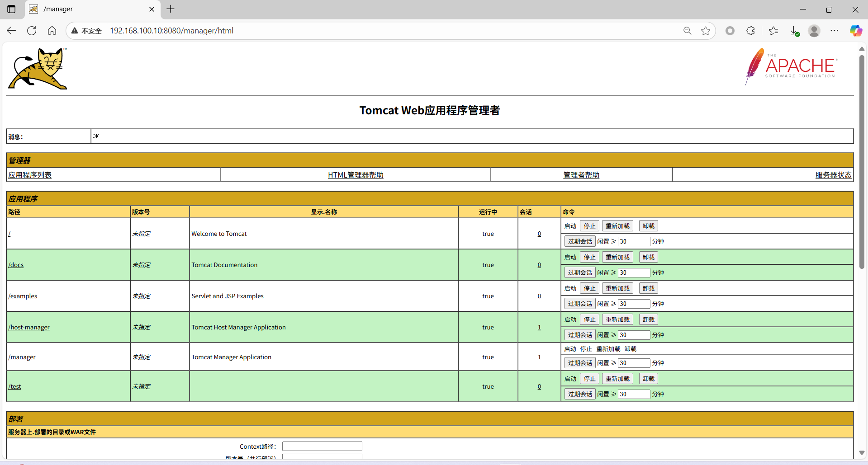Click the not secure warning icon
The image size is (868, 465).
[75, 31]
